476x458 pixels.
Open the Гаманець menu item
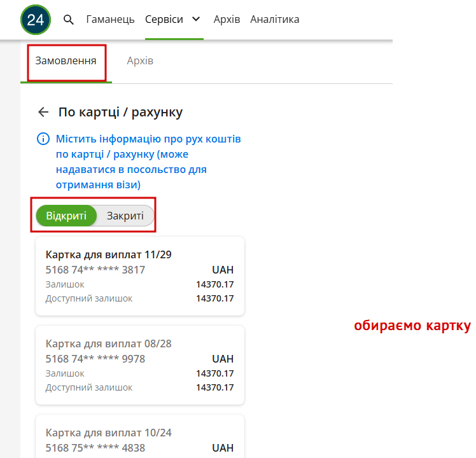(110, 20)
